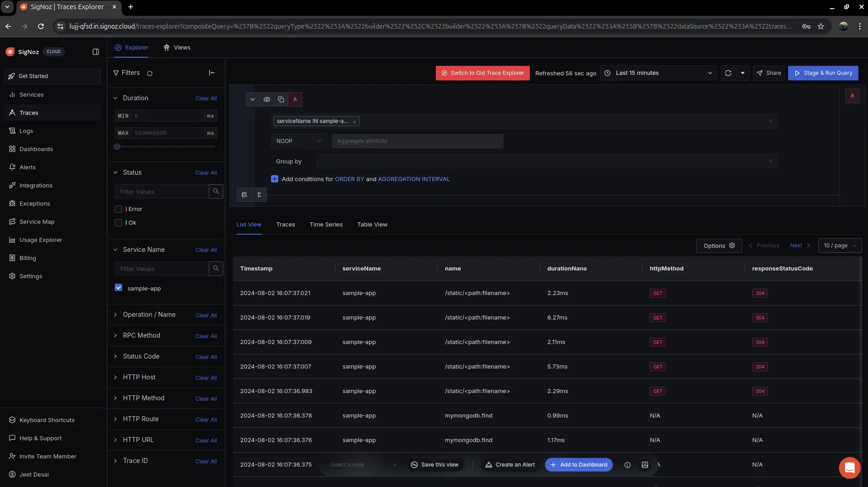
Task: Go to the Next page
Action: pos(800,246)
